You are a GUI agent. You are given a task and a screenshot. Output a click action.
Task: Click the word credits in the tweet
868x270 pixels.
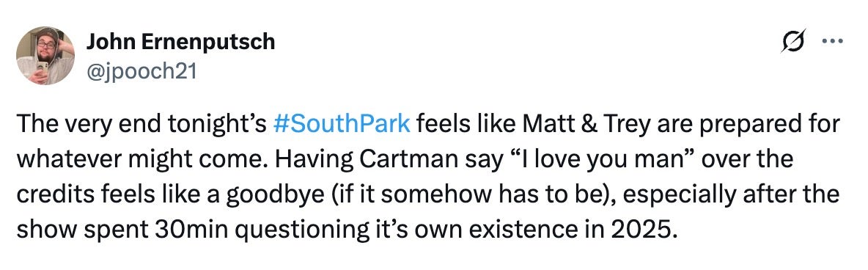(49, 195)
